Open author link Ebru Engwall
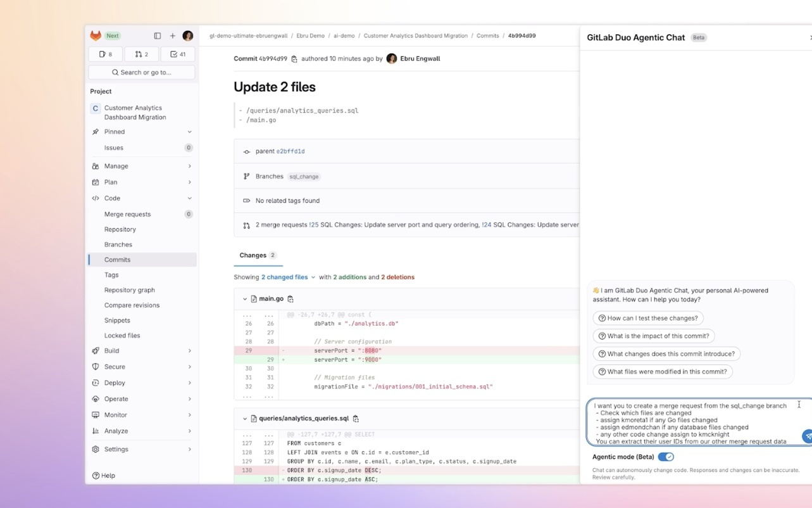This screenshot has width=812, height=508. pyautogui.click(x=420, y=58)
